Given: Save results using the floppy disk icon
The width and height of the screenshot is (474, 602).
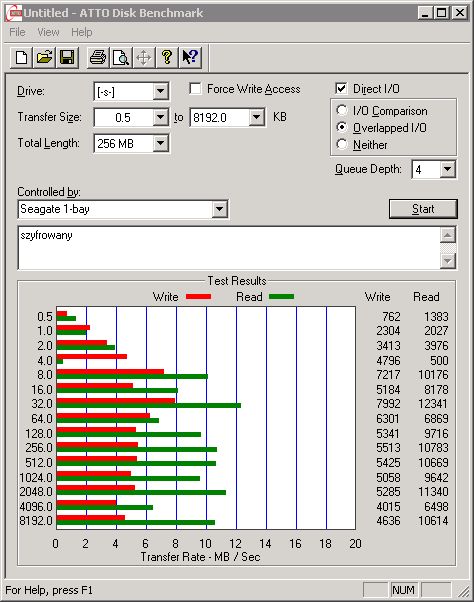Looking at the screenshot, I should coord(67,58).
